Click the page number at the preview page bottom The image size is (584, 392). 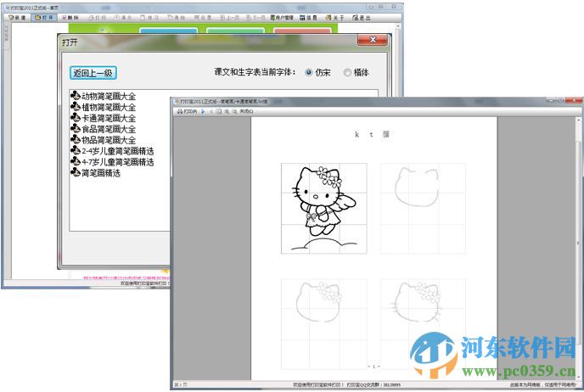click(373, 367)
